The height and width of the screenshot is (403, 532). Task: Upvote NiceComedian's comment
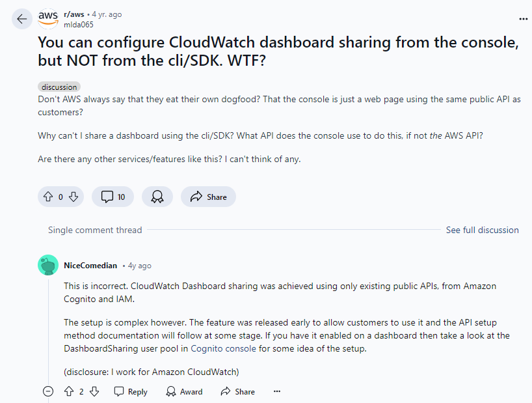pos(69,391)
